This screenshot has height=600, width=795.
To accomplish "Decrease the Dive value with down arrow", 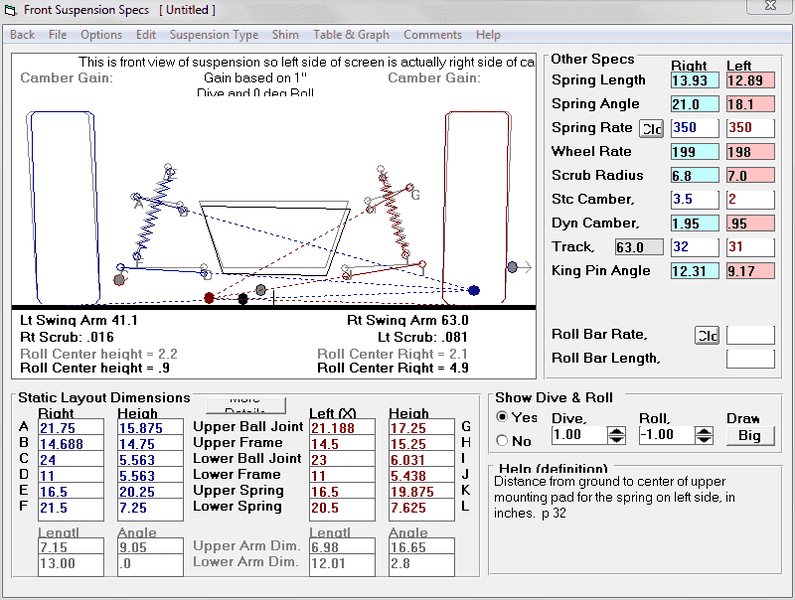I will (616, 440).
